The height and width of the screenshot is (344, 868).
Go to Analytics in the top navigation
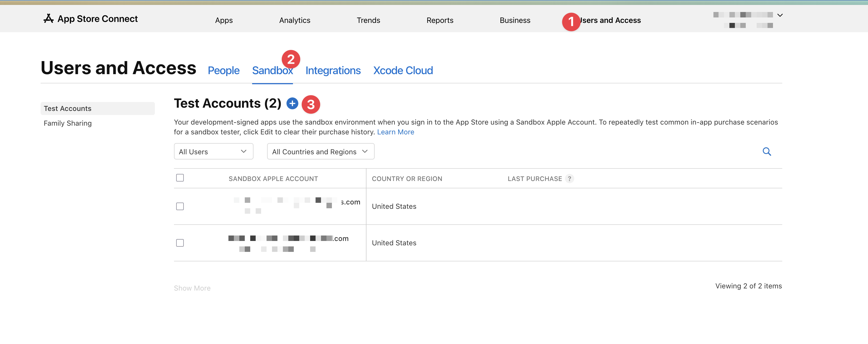(x=295, y=20)
